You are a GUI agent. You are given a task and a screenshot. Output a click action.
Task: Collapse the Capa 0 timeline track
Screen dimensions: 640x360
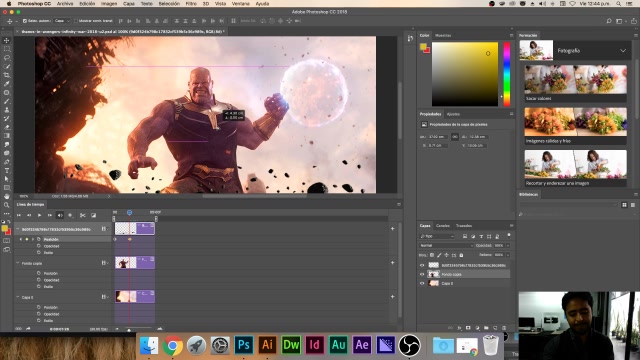pos(18,297)
